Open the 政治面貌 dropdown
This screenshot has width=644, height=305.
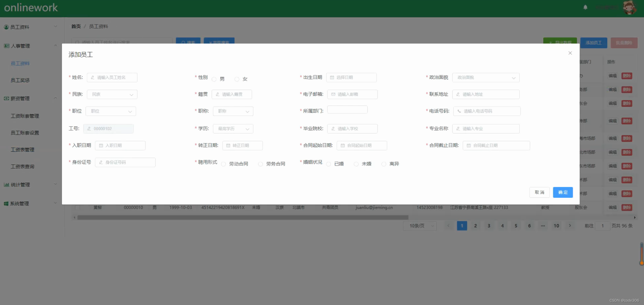point(486,77)
